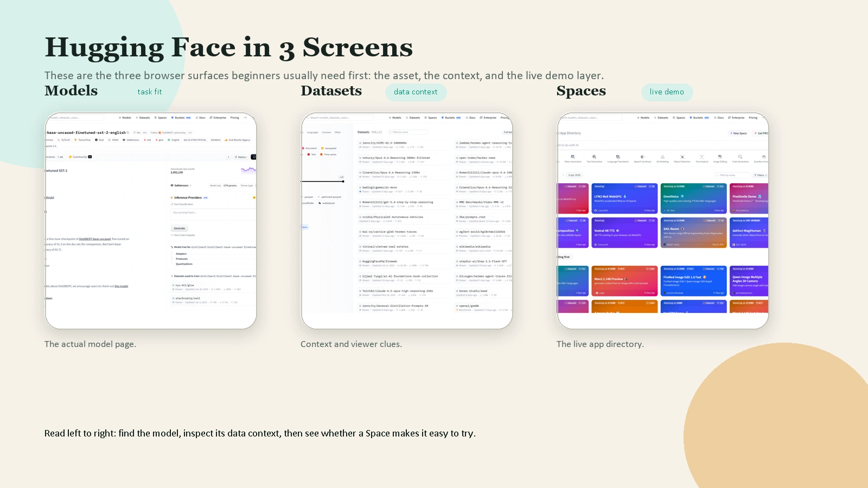Open the 6 Apr 2026 date picker

coord(575,175)
